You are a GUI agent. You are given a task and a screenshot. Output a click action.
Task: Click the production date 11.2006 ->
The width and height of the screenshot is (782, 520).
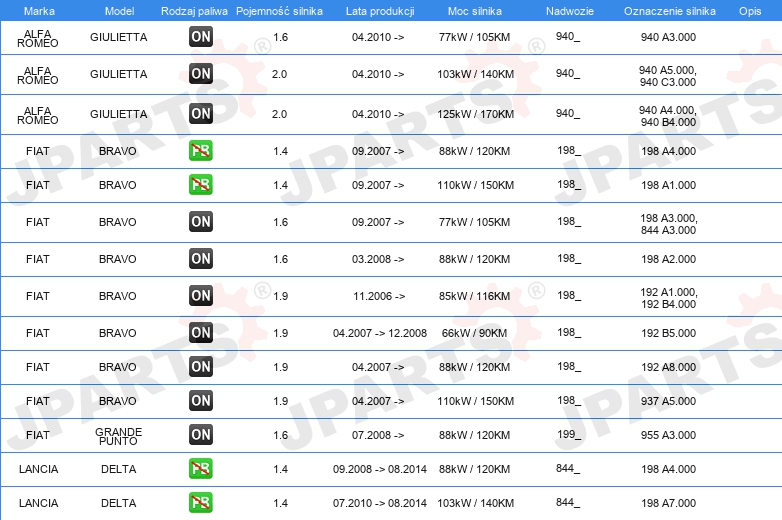pos(379,296)
